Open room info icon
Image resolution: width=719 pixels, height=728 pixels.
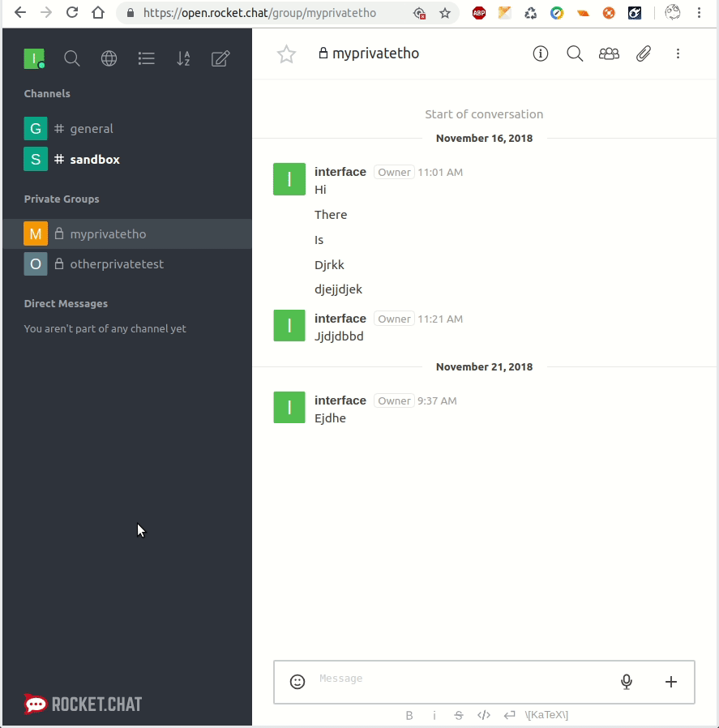point(541,54)
